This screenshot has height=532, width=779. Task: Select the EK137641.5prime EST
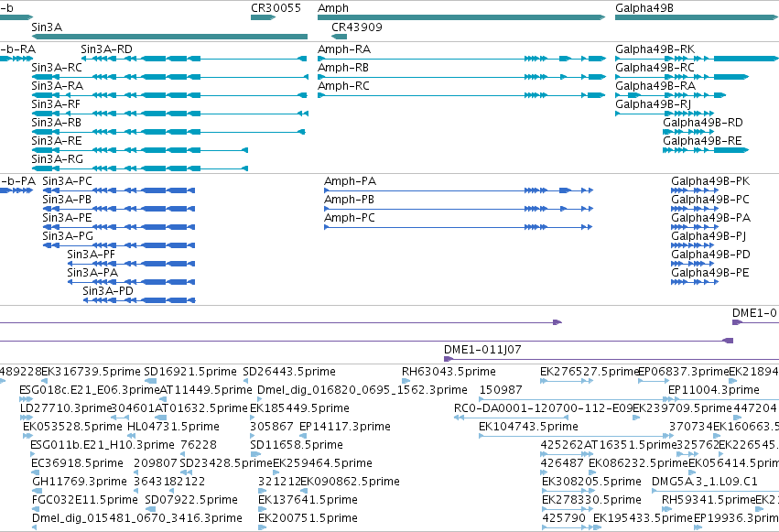(x=261, y=509)
